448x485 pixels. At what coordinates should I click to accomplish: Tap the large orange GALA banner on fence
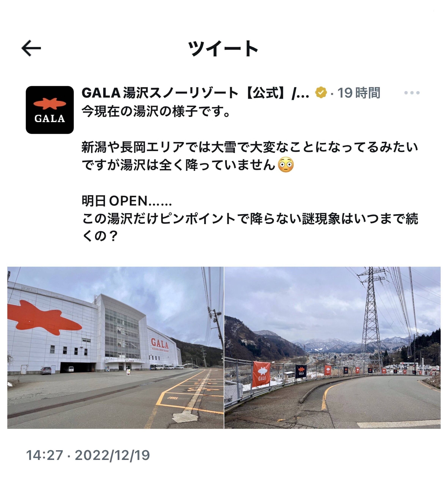(x=261, y=374)
